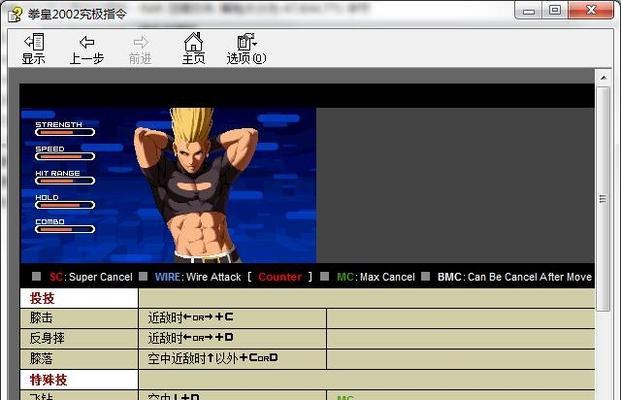Click the 近敌时←or→+D command cell
Image resolution: width=621 pixels, height=400 pixels.
point(232,339)
